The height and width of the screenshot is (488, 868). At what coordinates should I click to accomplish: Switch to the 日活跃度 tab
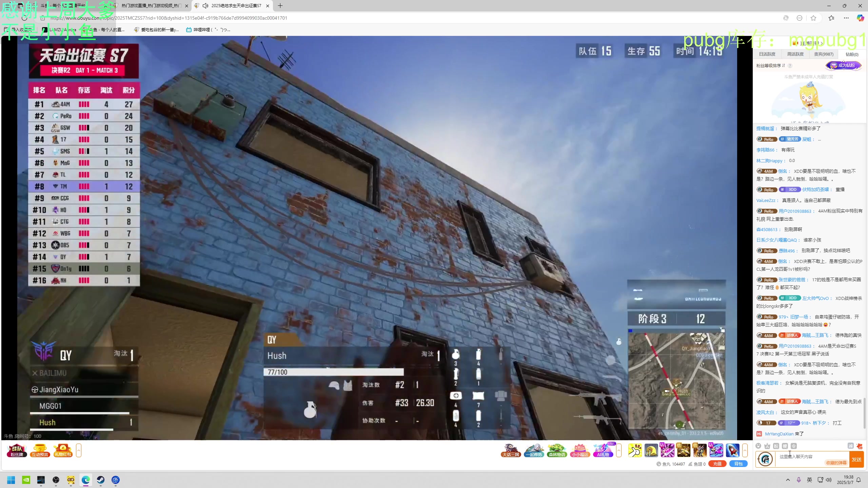(x=767, y=54)
